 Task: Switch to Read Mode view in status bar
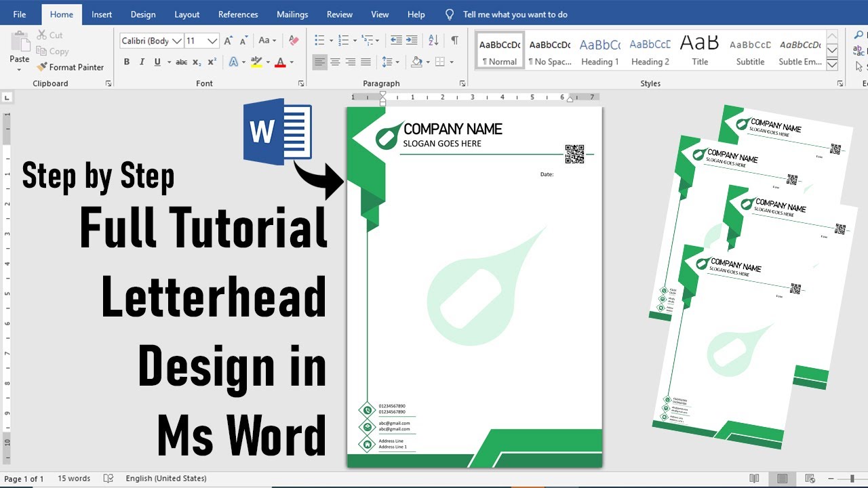pyautogui.click(x=754, y=479)
